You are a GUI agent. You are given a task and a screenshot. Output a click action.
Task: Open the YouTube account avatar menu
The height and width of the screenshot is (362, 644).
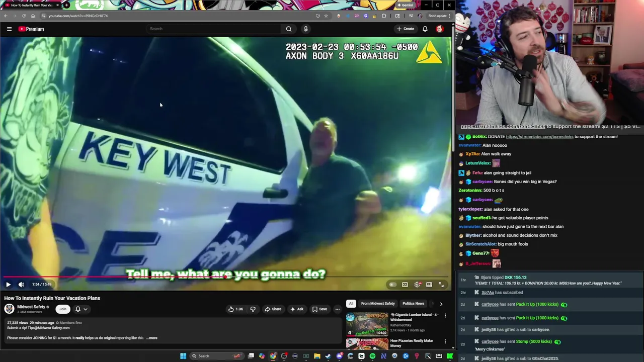click(x=439, y=29)
